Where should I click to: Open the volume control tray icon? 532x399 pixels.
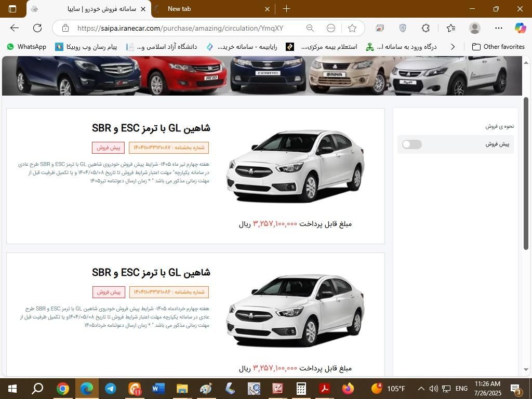tap(433, 389)
